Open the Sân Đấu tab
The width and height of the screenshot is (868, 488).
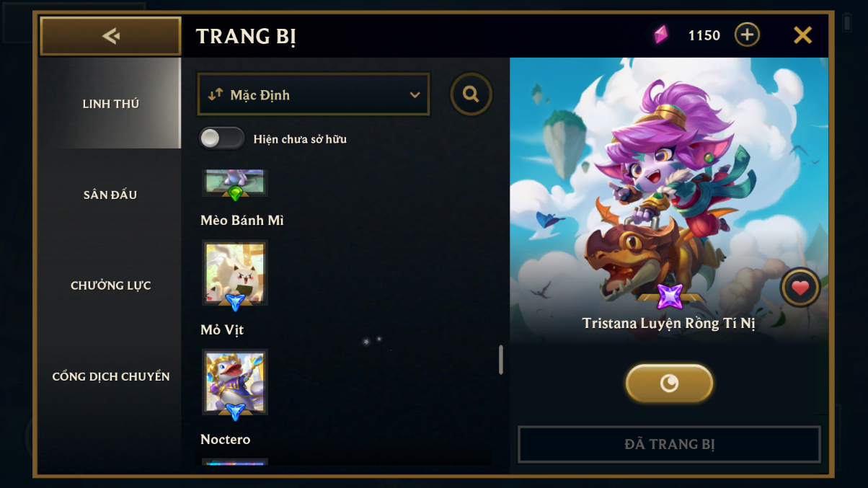click(x=110, y=195)
